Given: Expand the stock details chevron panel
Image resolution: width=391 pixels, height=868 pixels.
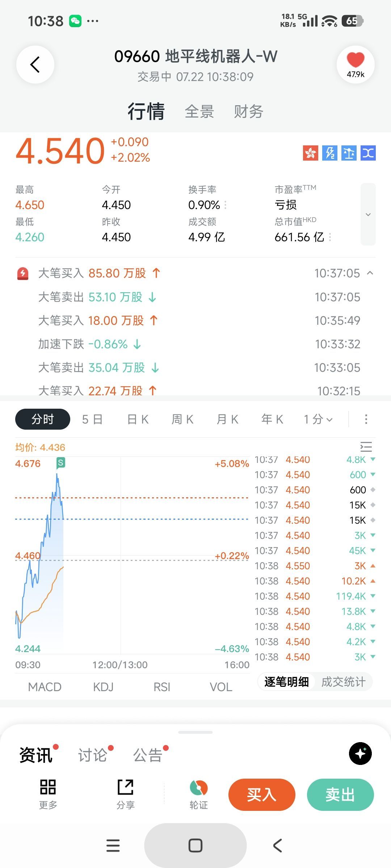Looking at the screenshot, I should (x=368, y=214).
